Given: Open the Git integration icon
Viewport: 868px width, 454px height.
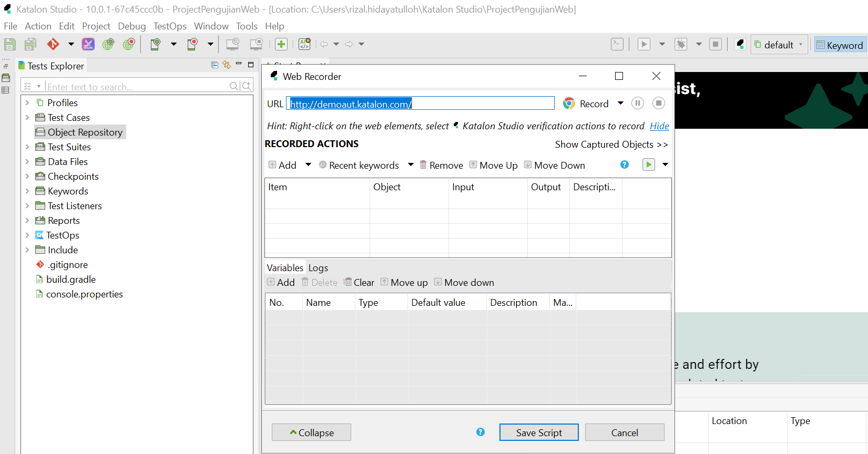Looking at the screenshot, I should click(53, 45).
